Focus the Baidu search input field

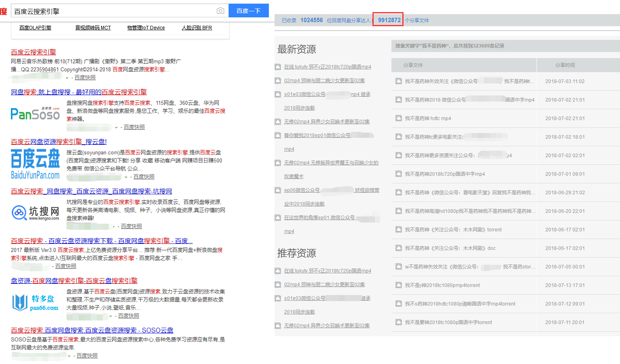click(x=113, y=11)
